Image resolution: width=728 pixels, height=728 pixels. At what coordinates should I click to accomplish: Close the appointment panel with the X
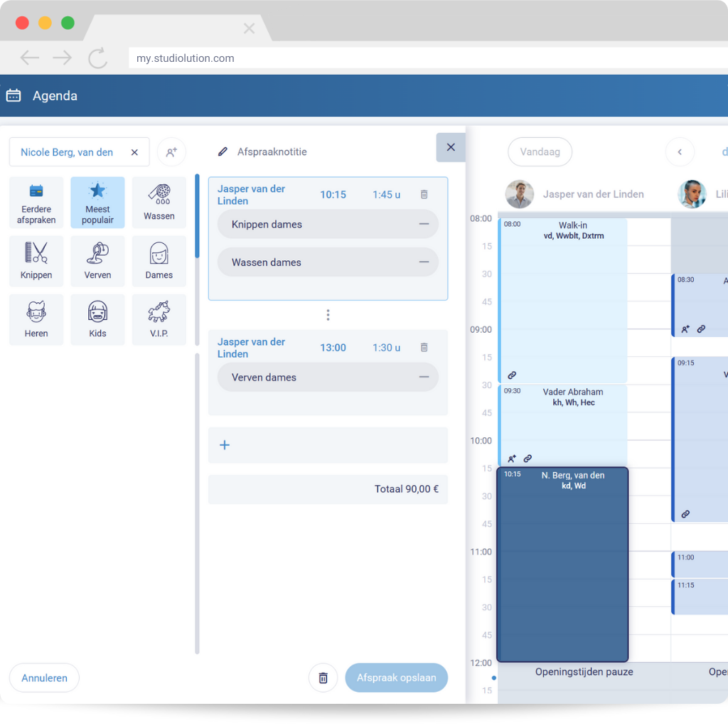pyautogui.click(x=450, y=147)
